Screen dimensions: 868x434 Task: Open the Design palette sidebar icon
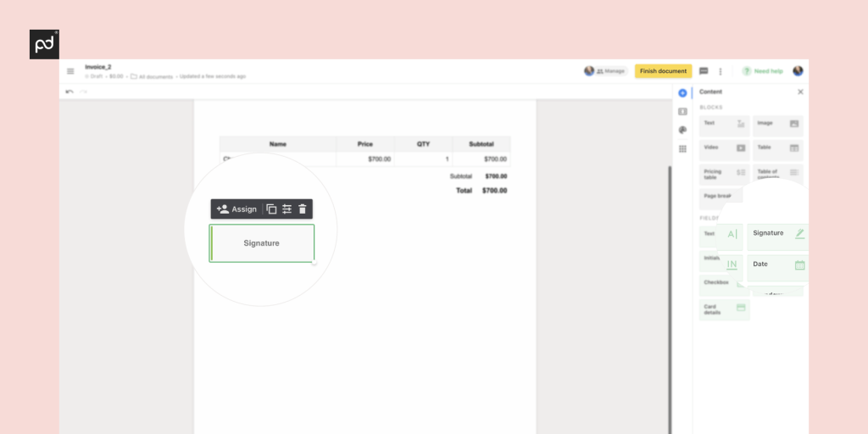(682, 130)
